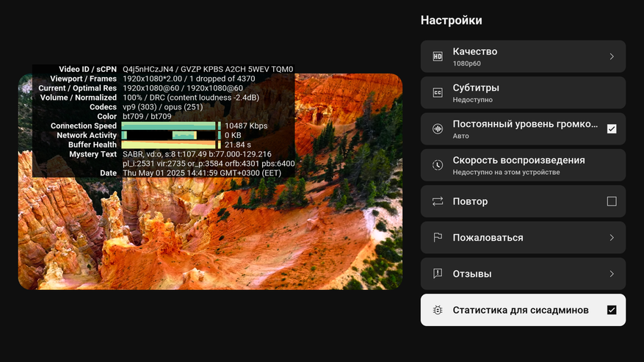The image size is (644, 362).
Task: Select the Повтор menu label
Action: (x=470, y=201)
